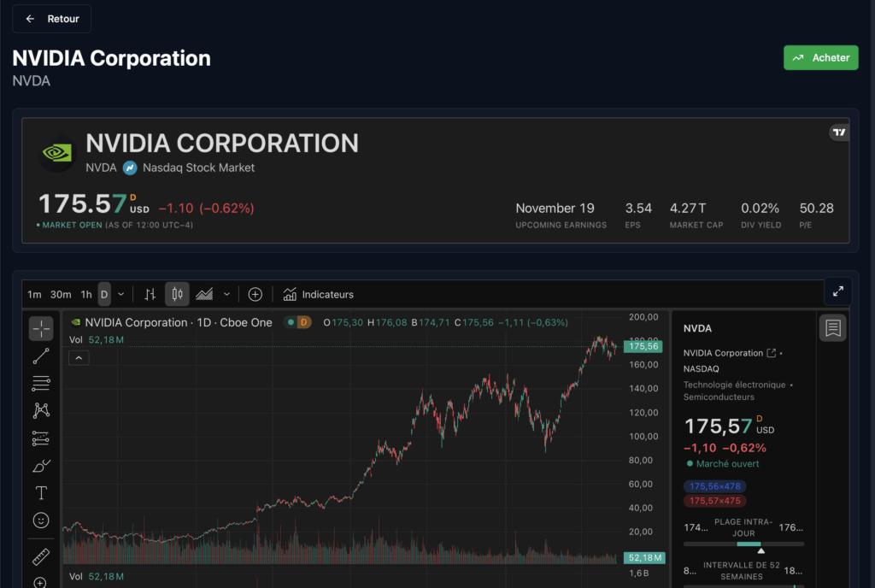Image resolution: width=875 pixels, height=588 pixels.
Task: Click the intraday range slider bar
Action: pyautogui.click(x=743, y=544)
